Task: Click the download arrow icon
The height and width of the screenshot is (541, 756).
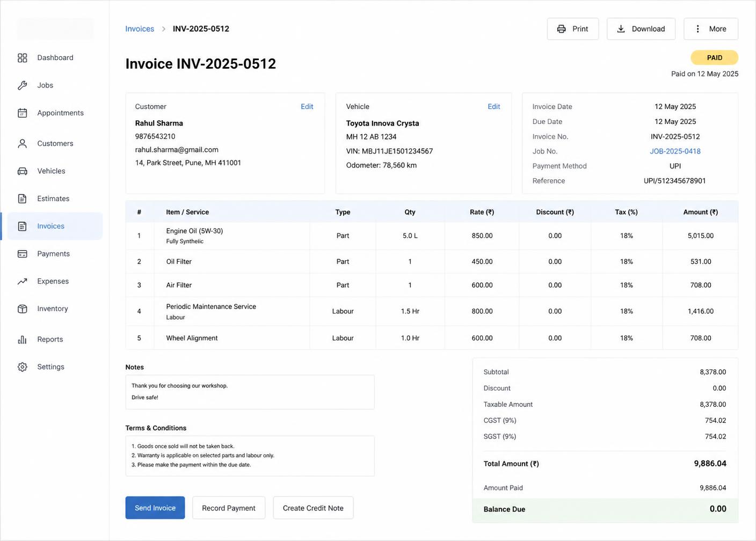Action: point(621,29)
